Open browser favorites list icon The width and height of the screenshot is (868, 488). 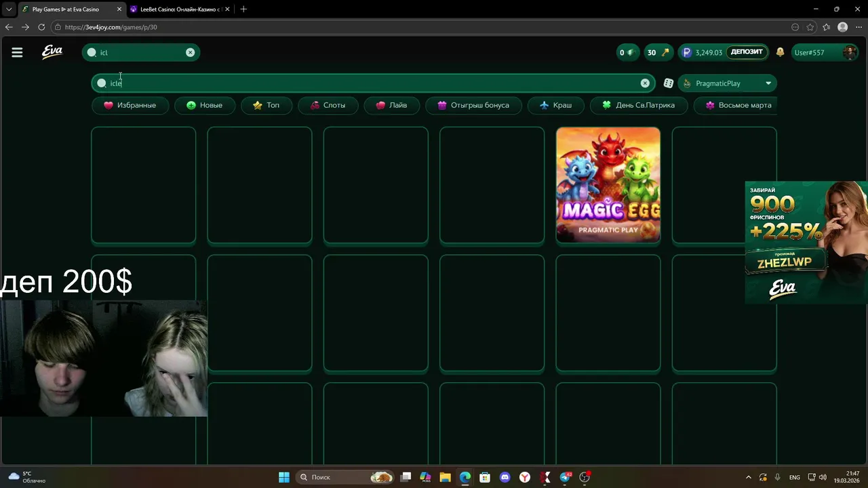827,27
